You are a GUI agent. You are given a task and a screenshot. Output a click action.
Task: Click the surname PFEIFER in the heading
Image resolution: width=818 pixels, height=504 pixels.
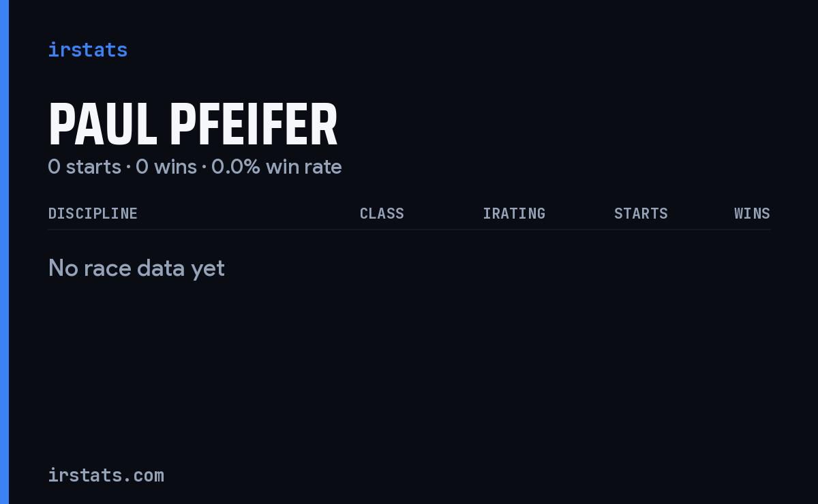[254, 125]
